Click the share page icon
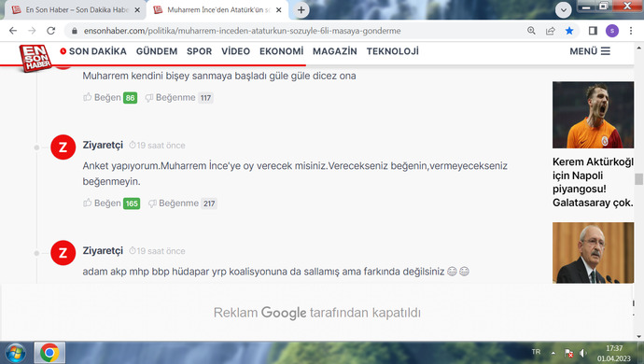Image resolution: width=644 pixels, height=364 pixels. pos(550,31)
